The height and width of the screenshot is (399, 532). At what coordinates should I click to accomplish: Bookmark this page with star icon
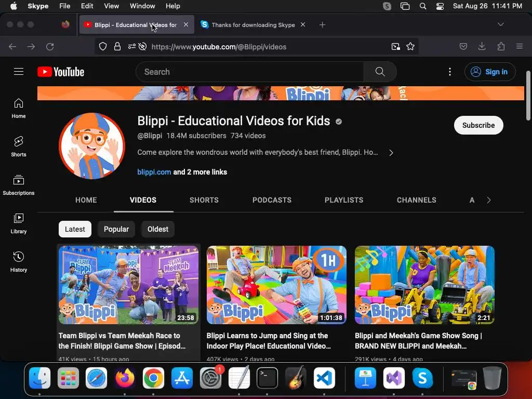pyautogui.click(x=410, y=46)
